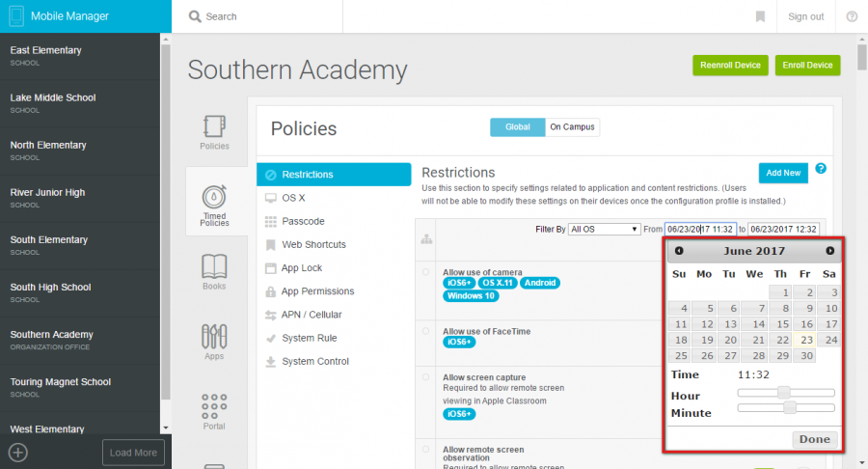
Task: Select Passcode in the policies menu
Action: point(303,222)
